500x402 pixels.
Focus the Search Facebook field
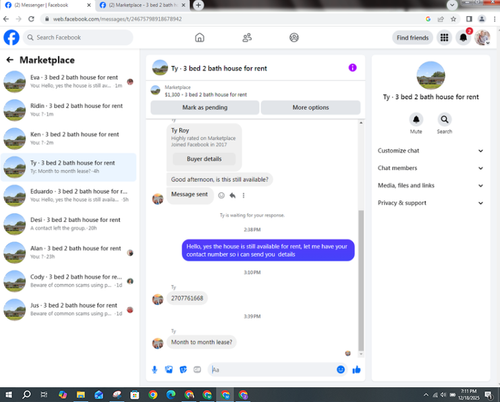(x=78, y=37)
